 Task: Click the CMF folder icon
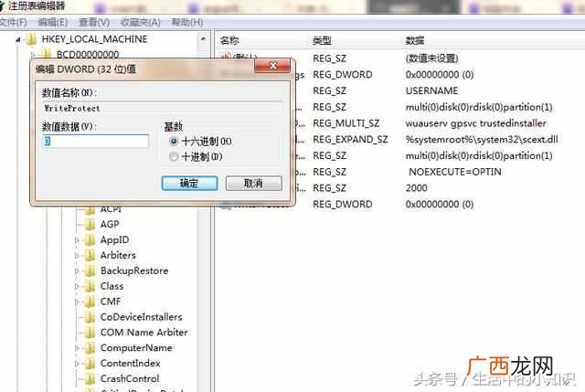point(90,302)
